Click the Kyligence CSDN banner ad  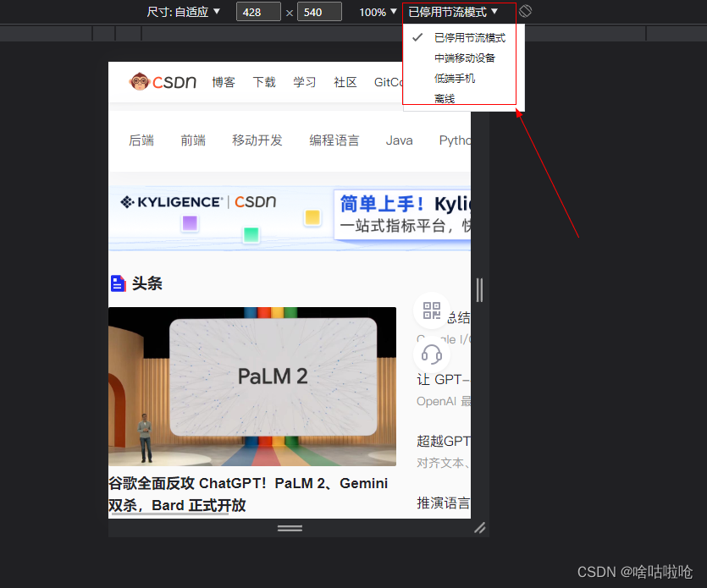(x=290, y=217)
